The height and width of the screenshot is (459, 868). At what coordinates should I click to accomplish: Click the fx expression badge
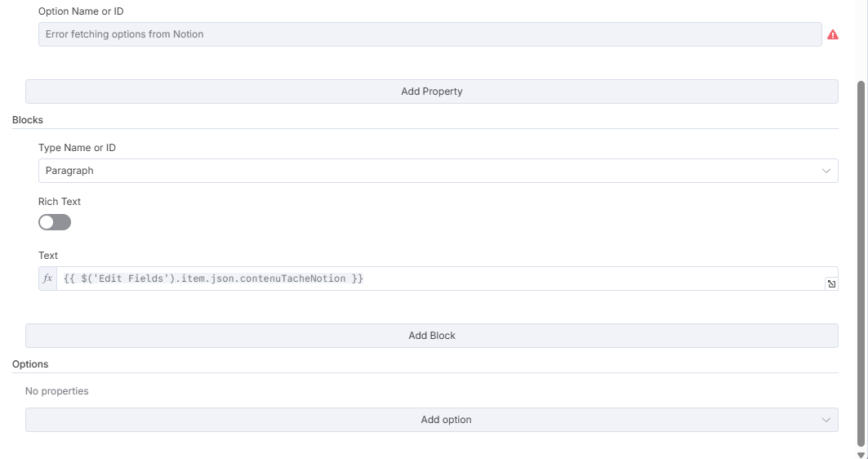[x=47, y=279]
